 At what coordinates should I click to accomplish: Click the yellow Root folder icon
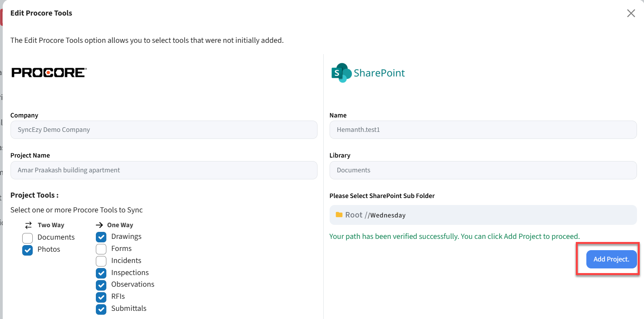tap(339, 215)
